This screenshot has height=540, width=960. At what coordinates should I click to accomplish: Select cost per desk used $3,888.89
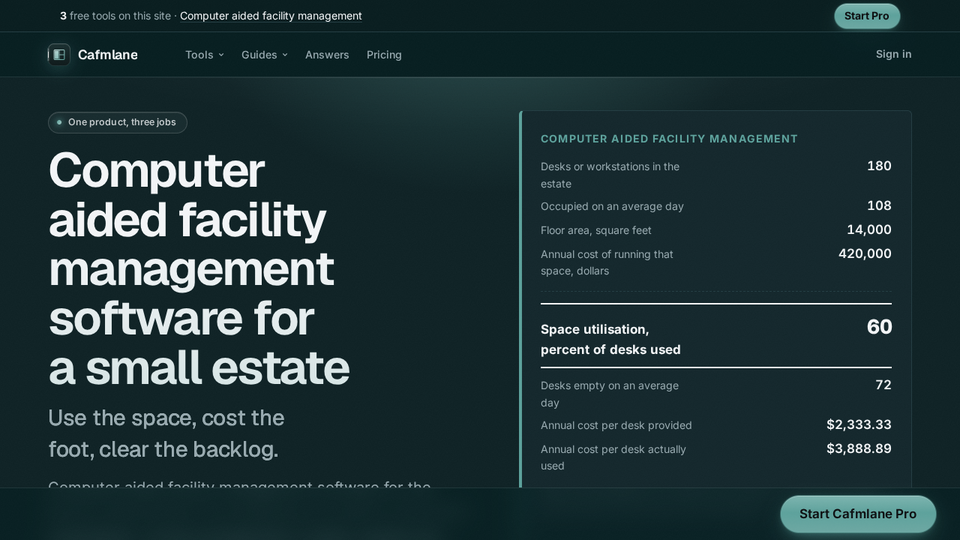(858, 449)
